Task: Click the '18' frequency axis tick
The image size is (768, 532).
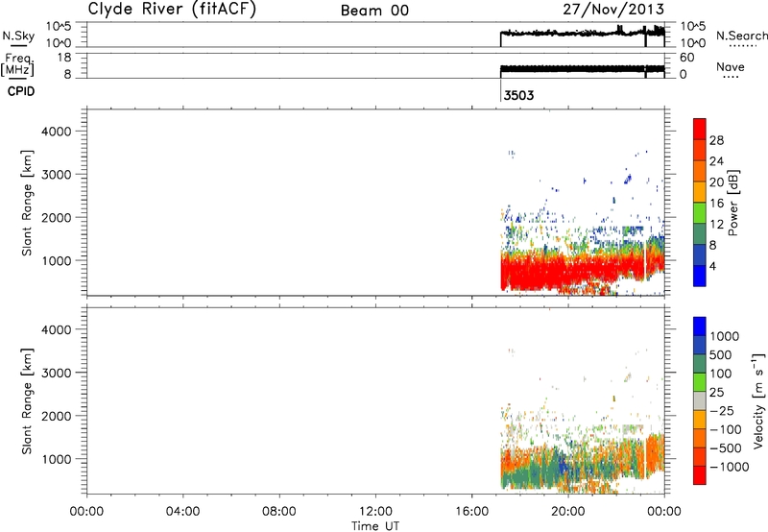Action: pyautogui.click(x=64, y=58)
